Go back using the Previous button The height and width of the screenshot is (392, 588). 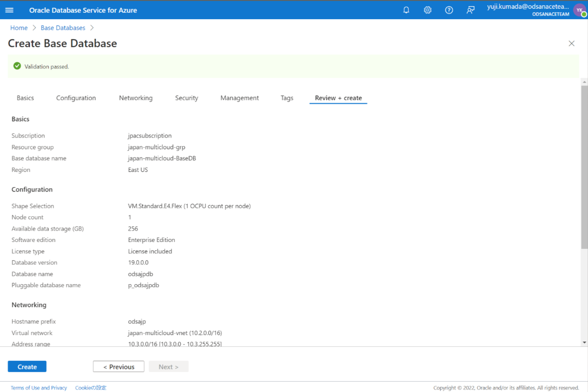click(118, 366)
